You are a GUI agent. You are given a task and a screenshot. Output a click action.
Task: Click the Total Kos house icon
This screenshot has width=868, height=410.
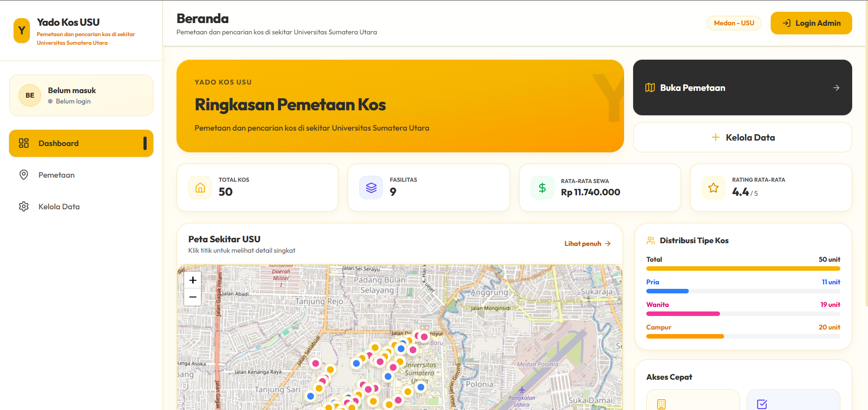point(200,188)
